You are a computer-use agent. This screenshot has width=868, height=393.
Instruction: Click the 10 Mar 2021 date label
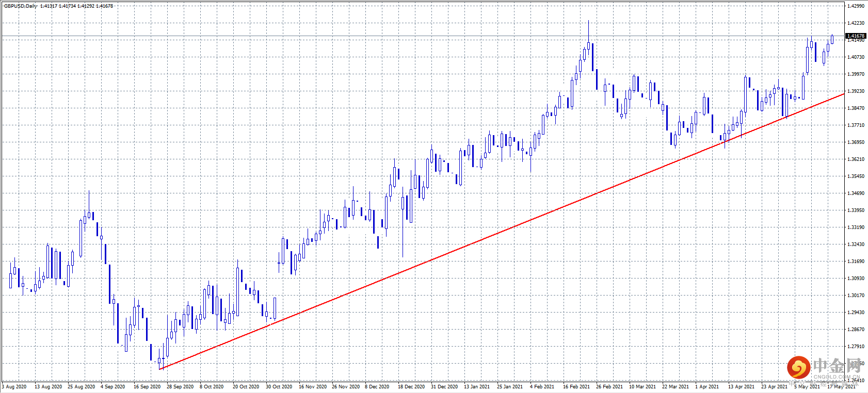642,387
